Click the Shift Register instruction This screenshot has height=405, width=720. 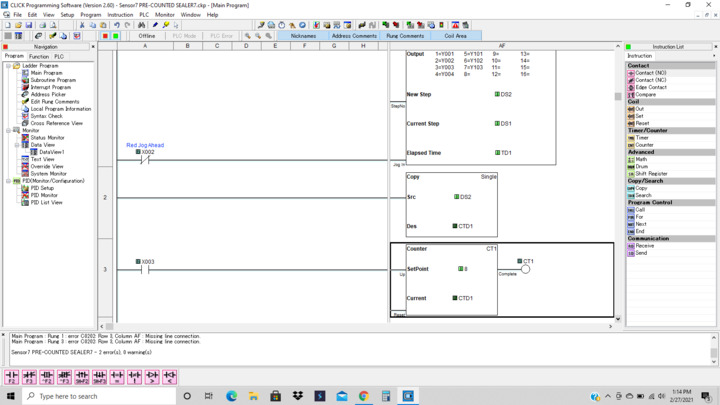[651, 173]
